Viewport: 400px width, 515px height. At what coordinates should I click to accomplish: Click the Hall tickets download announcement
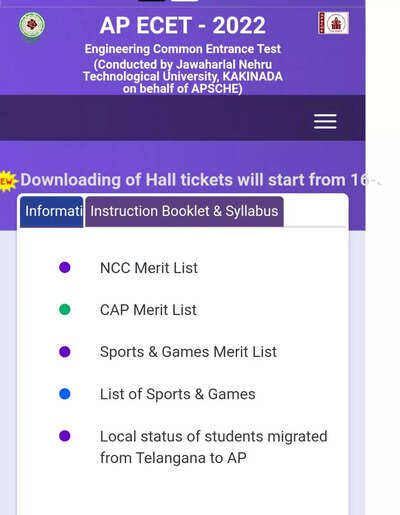pyautogui.click(x=200, y=180)
